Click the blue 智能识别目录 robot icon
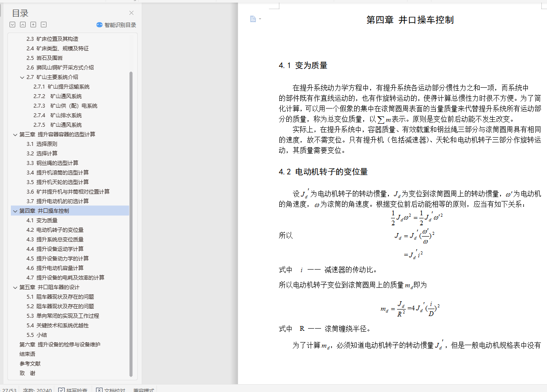Screen dimensions: 547x392 99,25
